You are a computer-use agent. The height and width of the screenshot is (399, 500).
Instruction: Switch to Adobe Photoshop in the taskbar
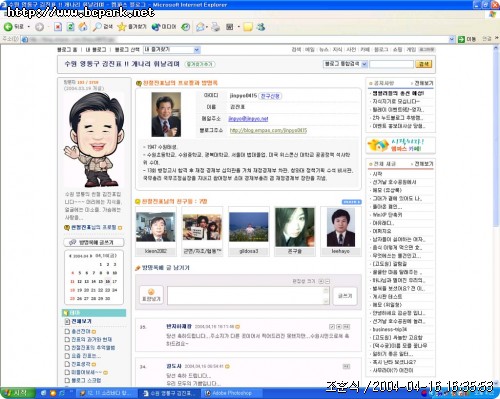tap(231, 393)
